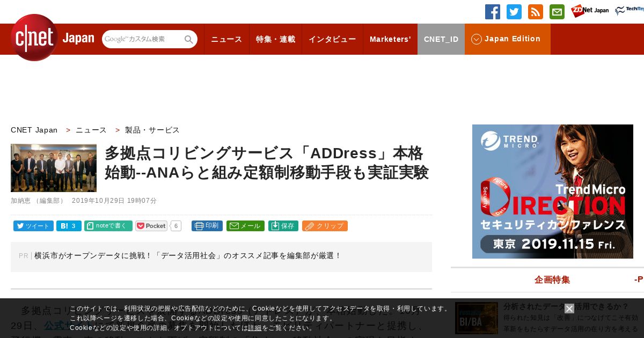Send the article via メール button
This screenshot has width=644, height=338.
pos(245,226)
